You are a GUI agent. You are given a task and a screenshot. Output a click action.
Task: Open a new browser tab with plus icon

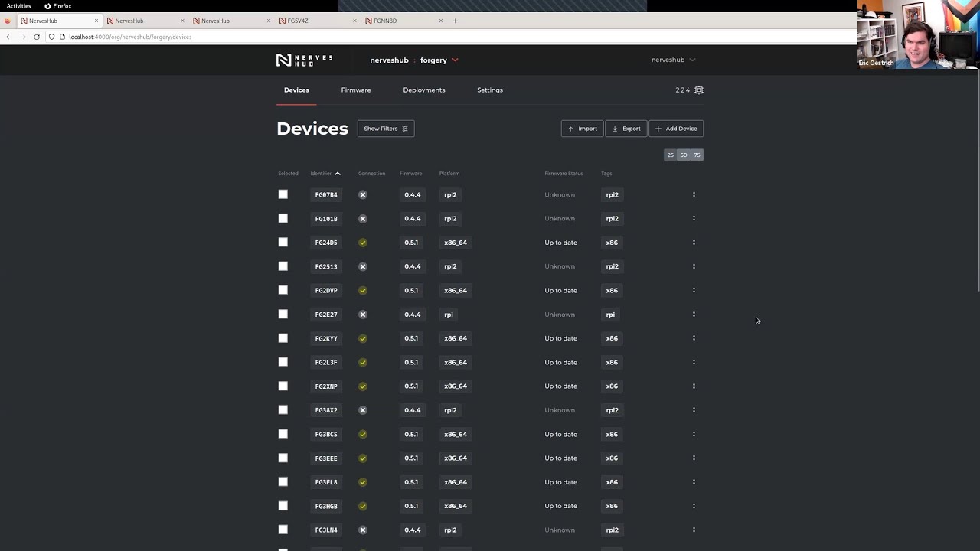click(455, 21)
